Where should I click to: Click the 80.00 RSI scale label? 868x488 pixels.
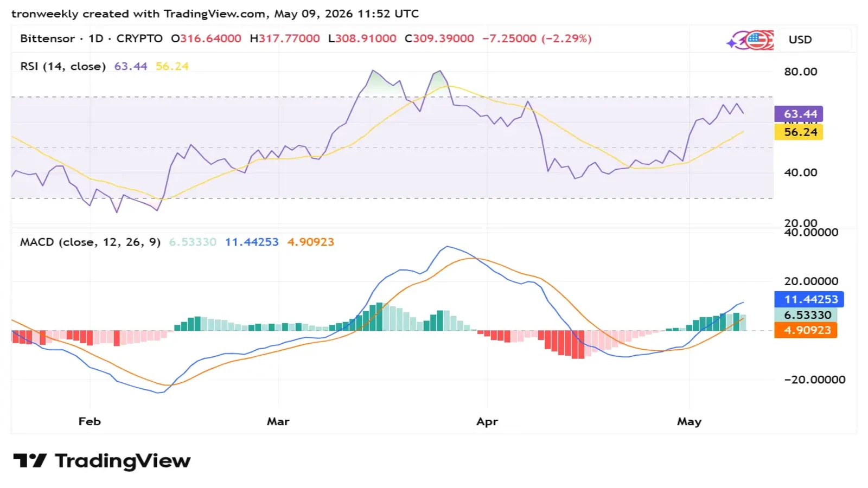click(801, 72)
